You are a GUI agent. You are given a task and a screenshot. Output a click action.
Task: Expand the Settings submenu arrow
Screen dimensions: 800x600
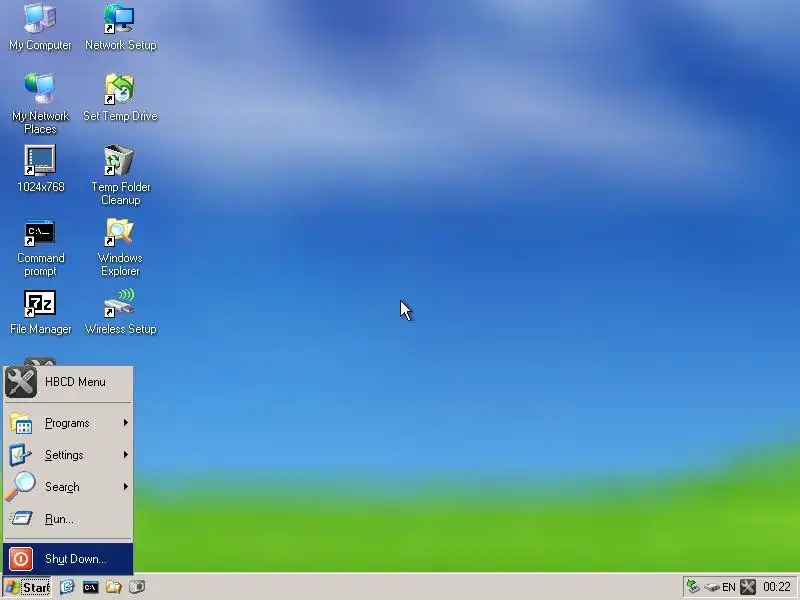(126, 455)
